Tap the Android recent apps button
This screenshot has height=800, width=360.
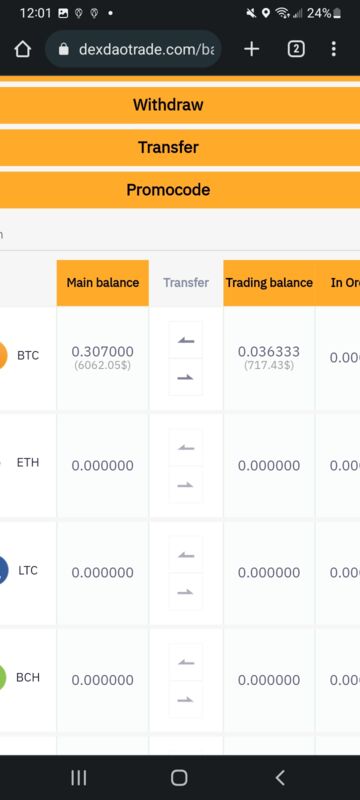pyautogui.click(x=79, y=778)
